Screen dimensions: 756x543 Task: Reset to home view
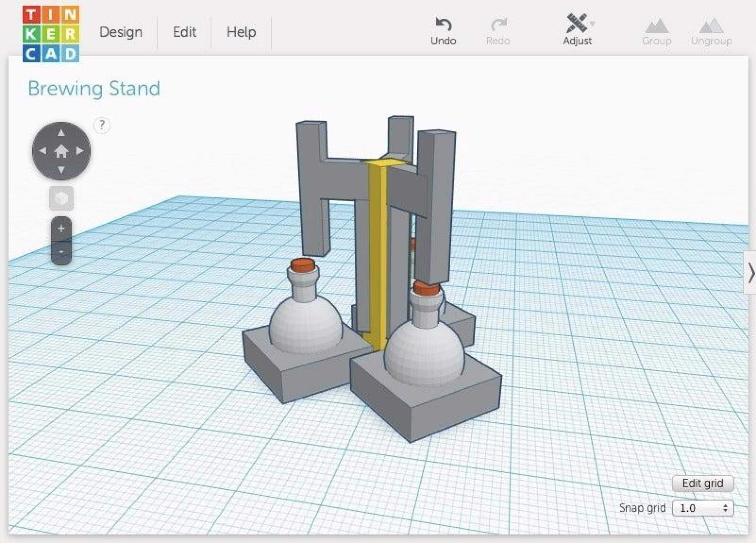click(61, 151)
